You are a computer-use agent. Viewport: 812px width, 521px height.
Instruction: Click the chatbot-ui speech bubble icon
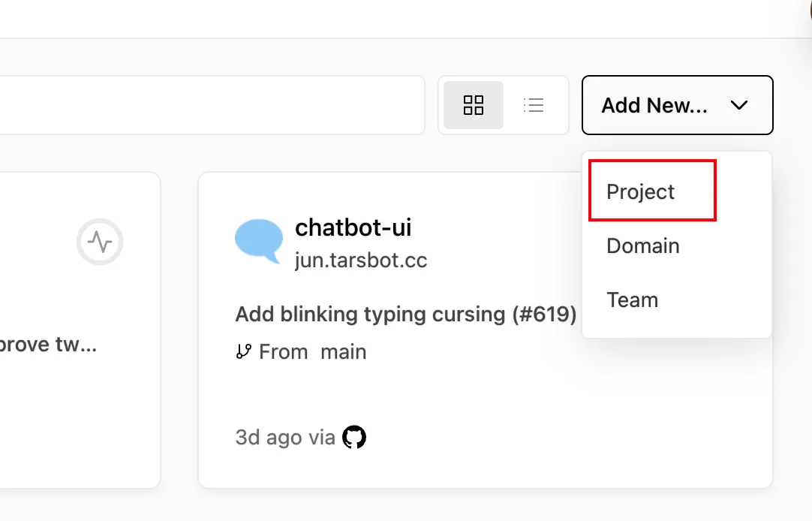(259, 241)
